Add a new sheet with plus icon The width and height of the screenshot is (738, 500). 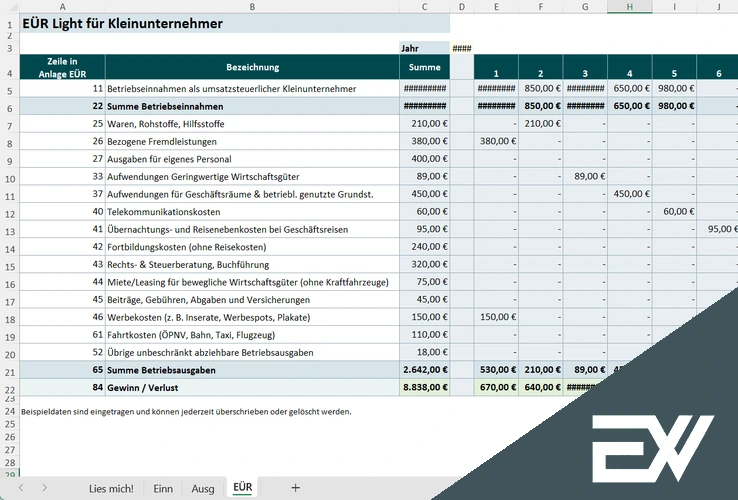pos(295,487)
